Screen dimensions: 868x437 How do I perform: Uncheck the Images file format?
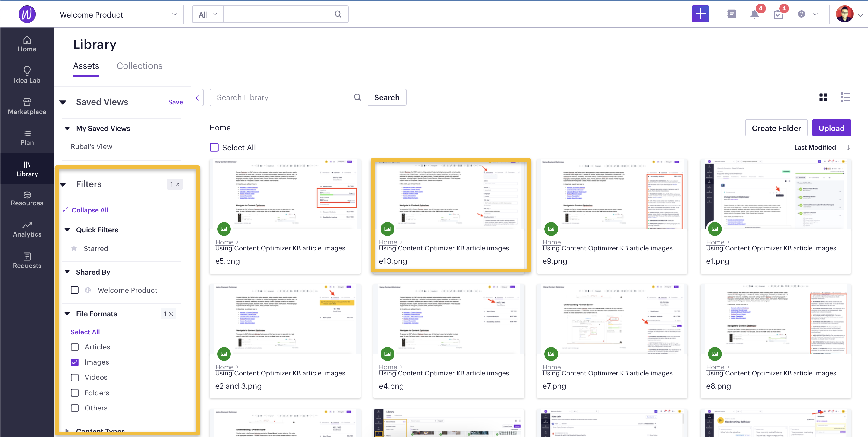(x=75, y=362)
